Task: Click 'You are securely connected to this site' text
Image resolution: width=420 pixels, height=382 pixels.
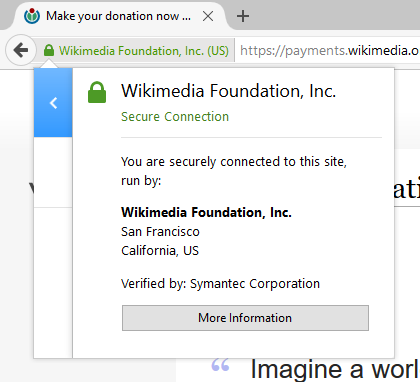Action: (234, 162)
